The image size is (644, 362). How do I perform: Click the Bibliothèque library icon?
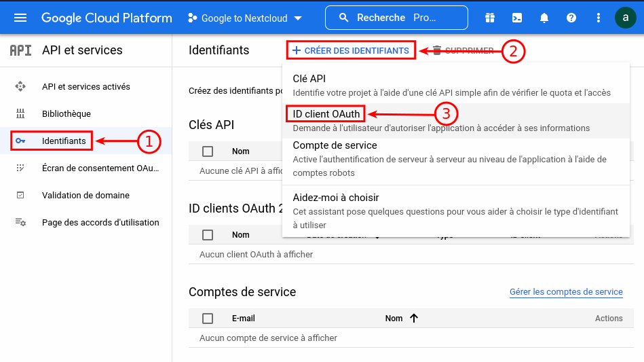20,113
